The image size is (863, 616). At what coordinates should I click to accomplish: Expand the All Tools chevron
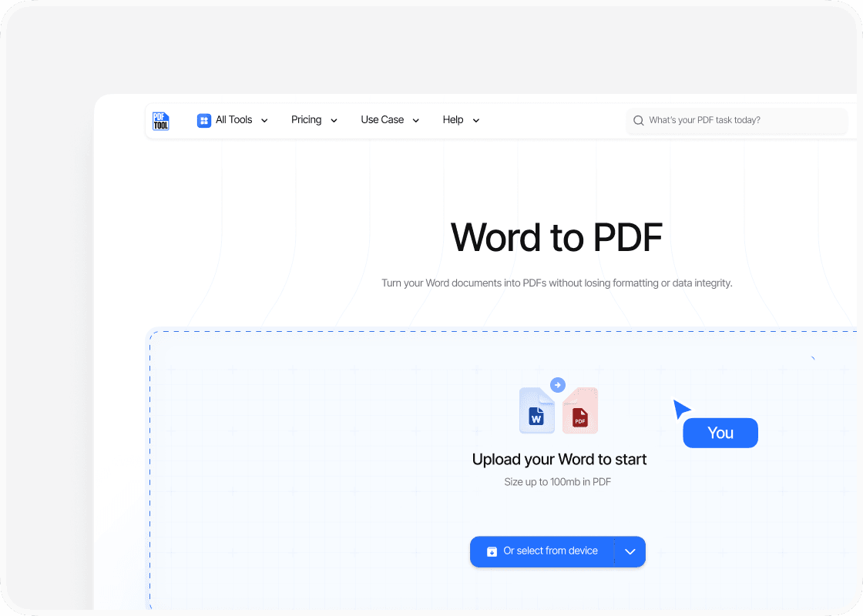pyautogui.click(x=264, y=121)
